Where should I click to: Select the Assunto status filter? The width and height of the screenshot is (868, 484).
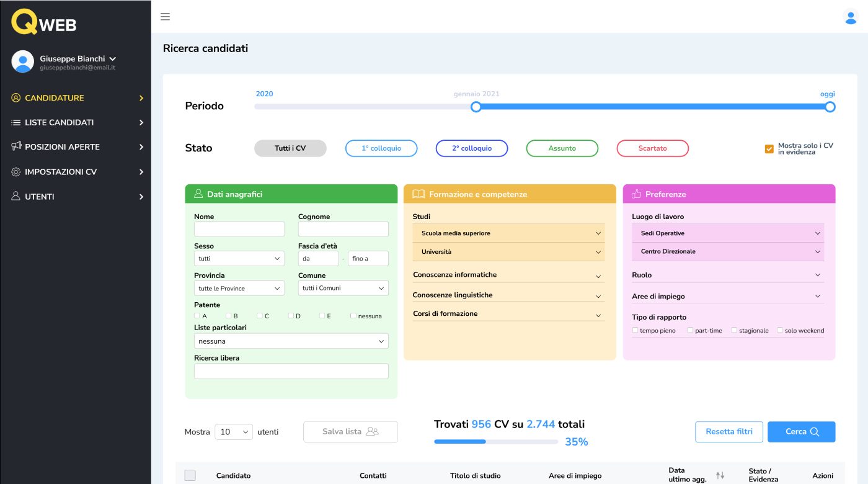[x=562, y=148]
